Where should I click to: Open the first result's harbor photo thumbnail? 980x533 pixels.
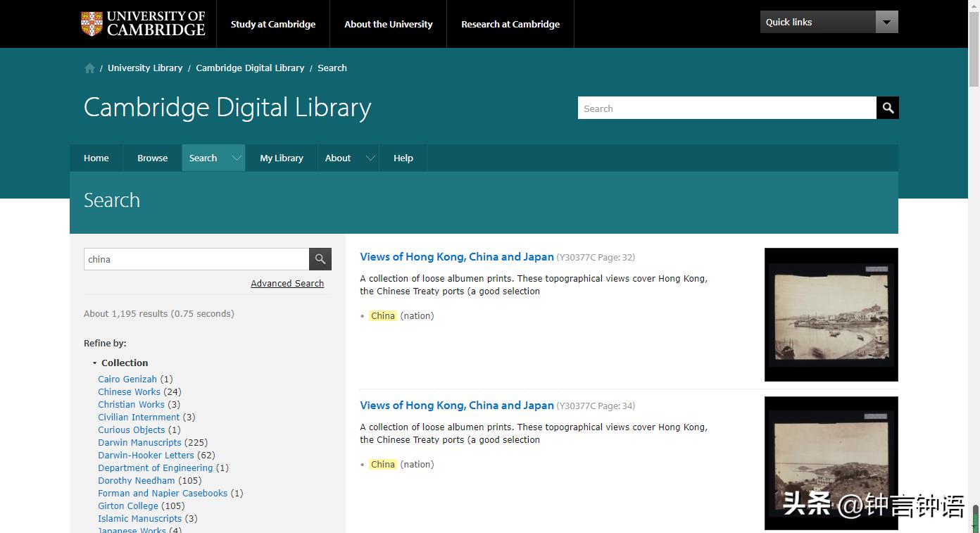click(x=831, y=314)
